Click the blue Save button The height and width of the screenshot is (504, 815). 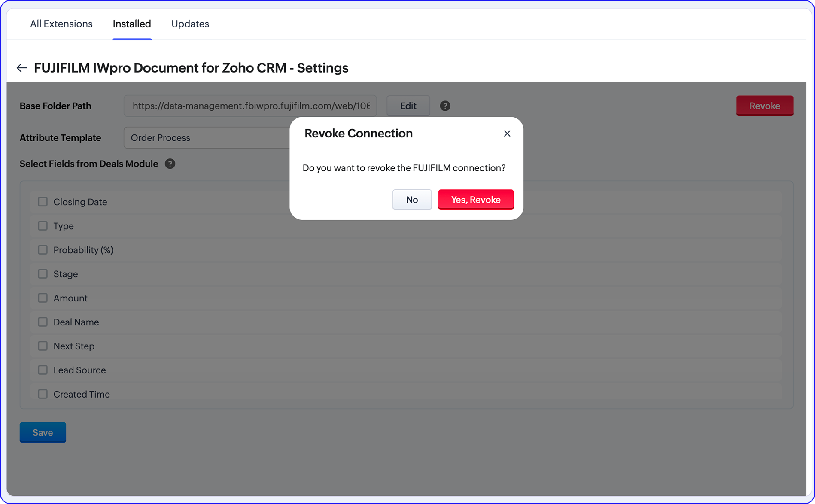click(43, 432)
